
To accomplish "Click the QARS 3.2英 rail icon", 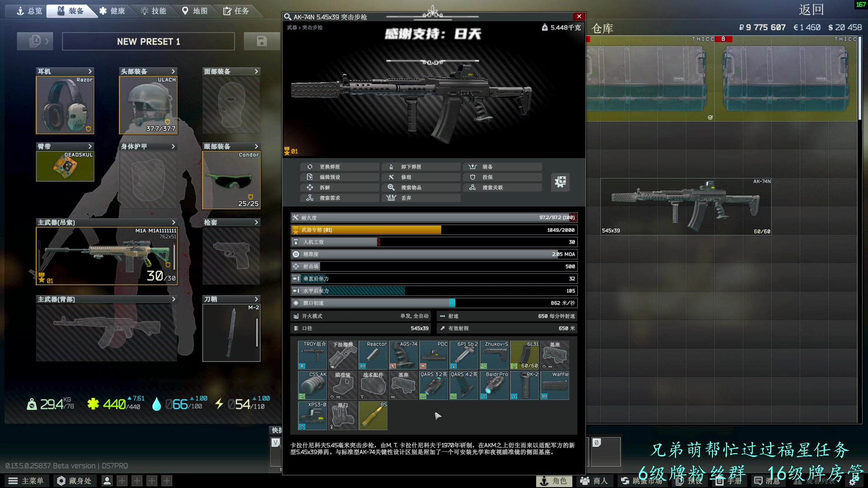I will coord(434,385).
